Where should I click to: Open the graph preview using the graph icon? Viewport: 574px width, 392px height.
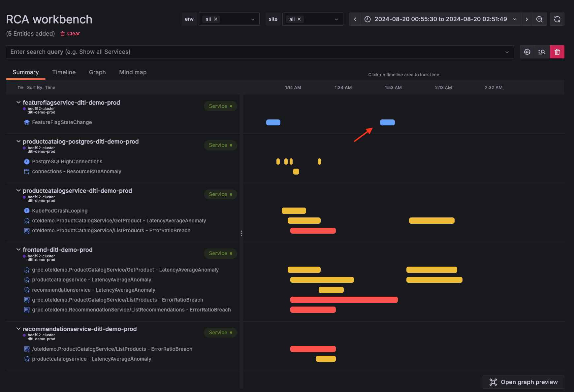[x=493, y=382]
